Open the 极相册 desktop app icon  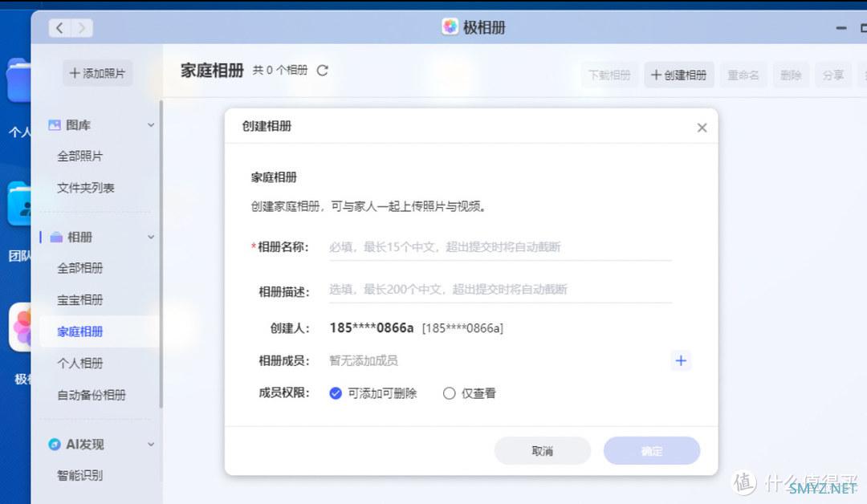[20, 327]
